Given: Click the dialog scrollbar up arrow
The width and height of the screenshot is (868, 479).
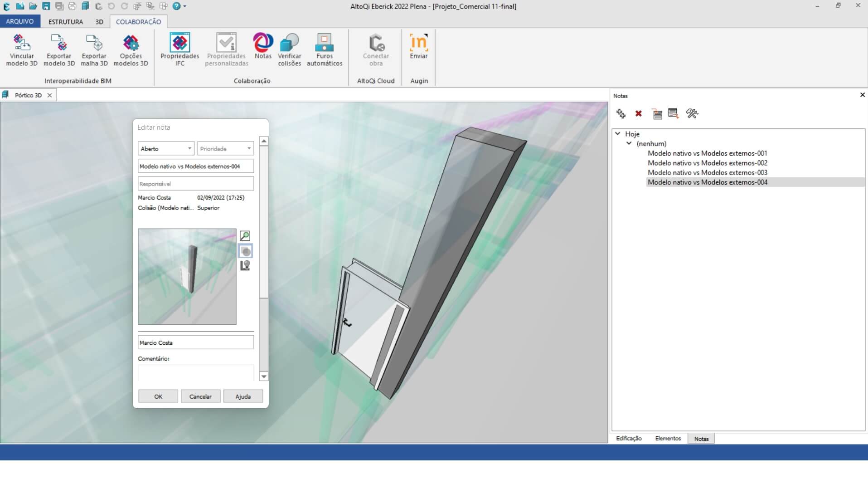Looking at the screenshot, I should coord(264,141).
